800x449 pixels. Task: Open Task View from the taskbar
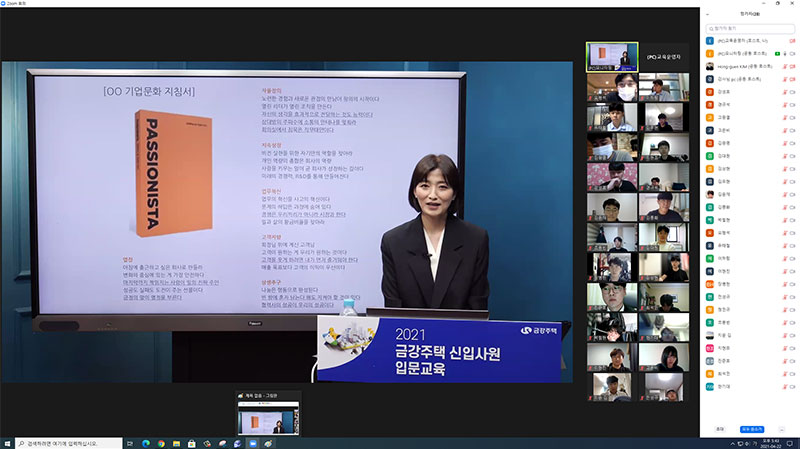(x=130, y=443)
